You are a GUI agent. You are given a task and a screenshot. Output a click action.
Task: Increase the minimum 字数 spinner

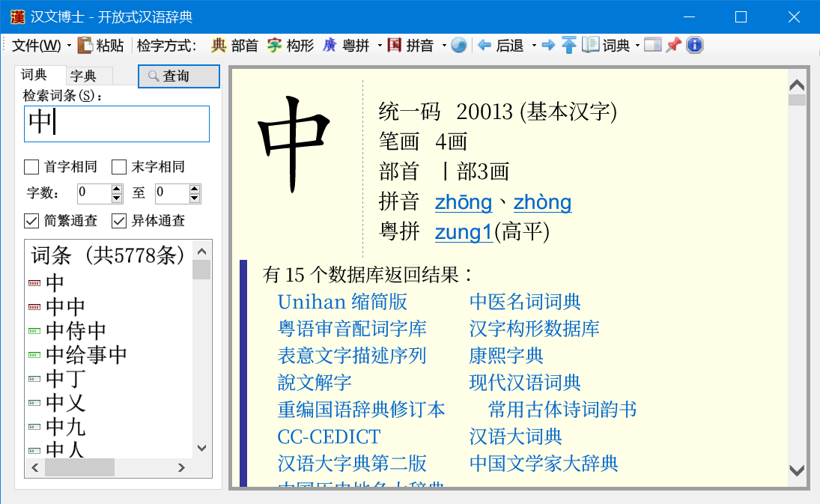click(117, 189)
